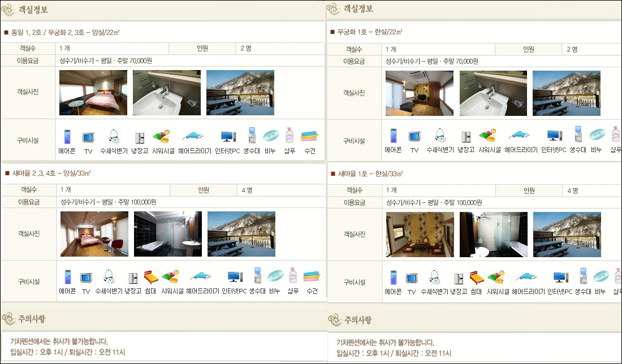Open bedroom photo of 새마을 2, 3, 4호 room
The width and height of the screenshot is (622, 364).
94,234
